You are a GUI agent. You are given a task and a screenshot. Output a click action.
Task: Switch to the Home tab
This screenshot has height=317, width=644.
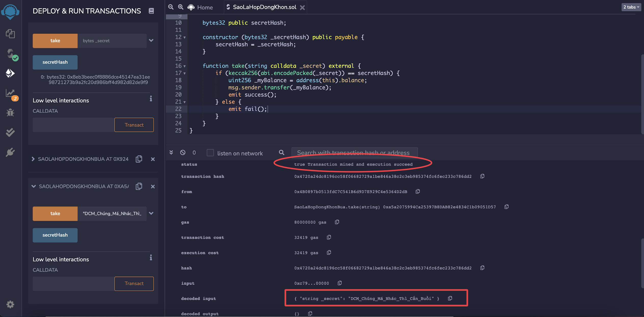(x=205, y=7)
